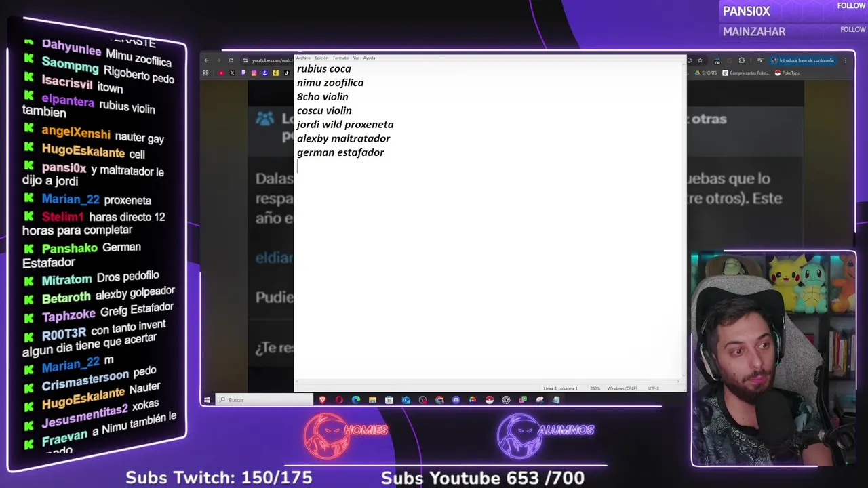Screen dimensions: 868x488
Task: Launch Brave from the taskbar
Action: [x=323, y=400]
